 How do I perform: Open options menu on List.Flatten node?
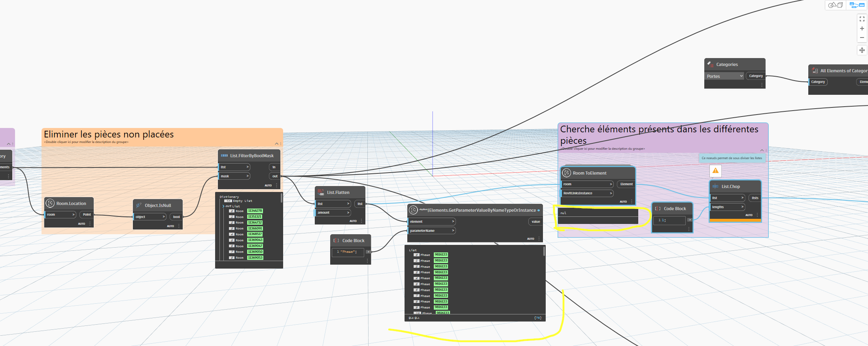[x=361, y=221]
